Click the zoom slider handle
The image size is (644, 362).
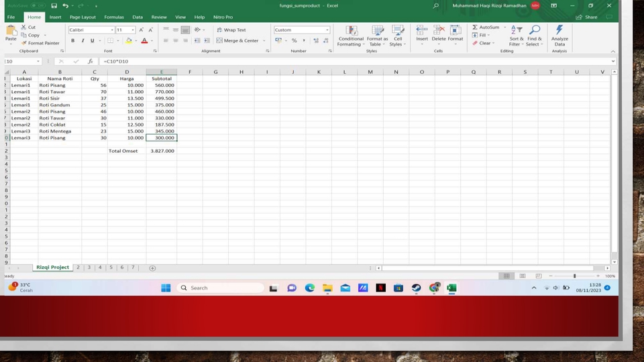575,276
